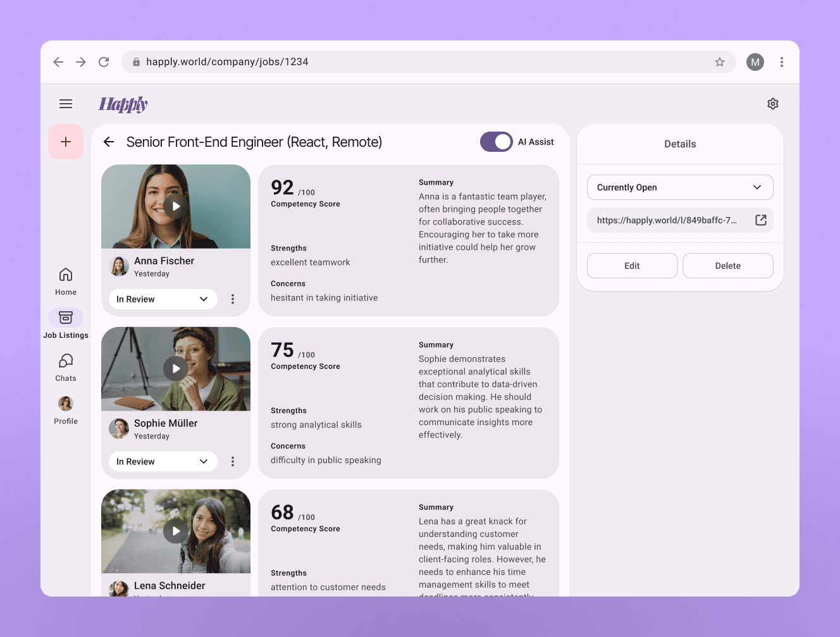Expand the Currently Open status dropdown
The image size is (840, 637).
point(680,187)
